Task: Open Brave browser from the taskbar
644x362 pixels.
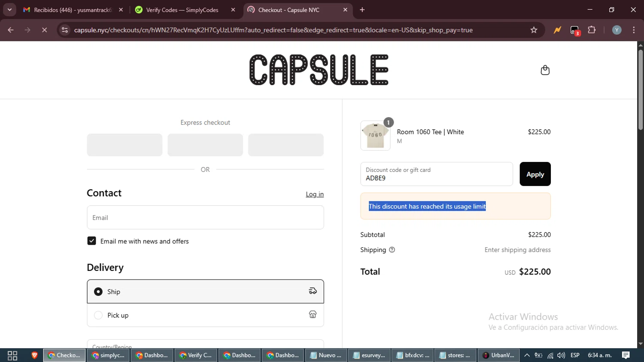Action: coord(34,355)
